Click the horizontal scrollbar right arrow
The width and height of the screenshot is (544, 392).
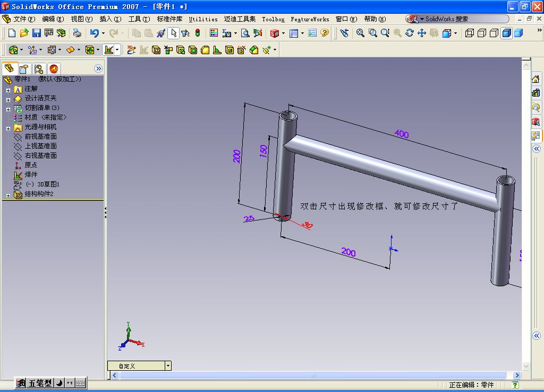(517, 376)
